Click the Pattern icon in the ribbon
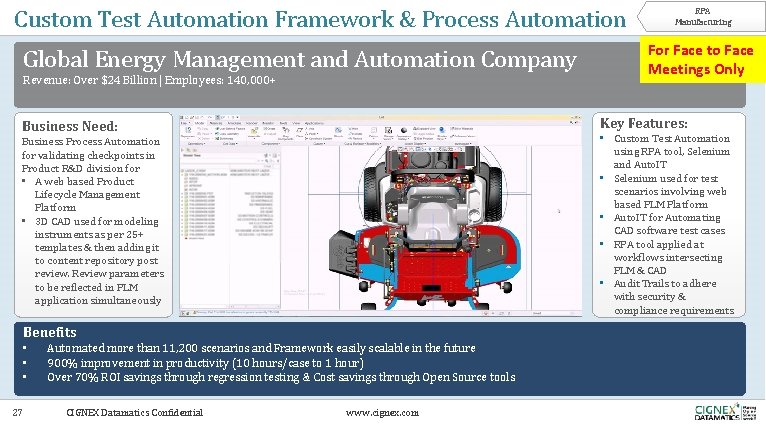766x425 pixels. coord(374,130)
